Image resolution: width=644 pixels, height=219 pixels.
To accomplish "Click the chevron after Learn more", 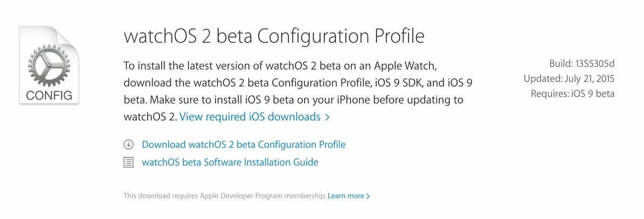I will tap(368, 196).
